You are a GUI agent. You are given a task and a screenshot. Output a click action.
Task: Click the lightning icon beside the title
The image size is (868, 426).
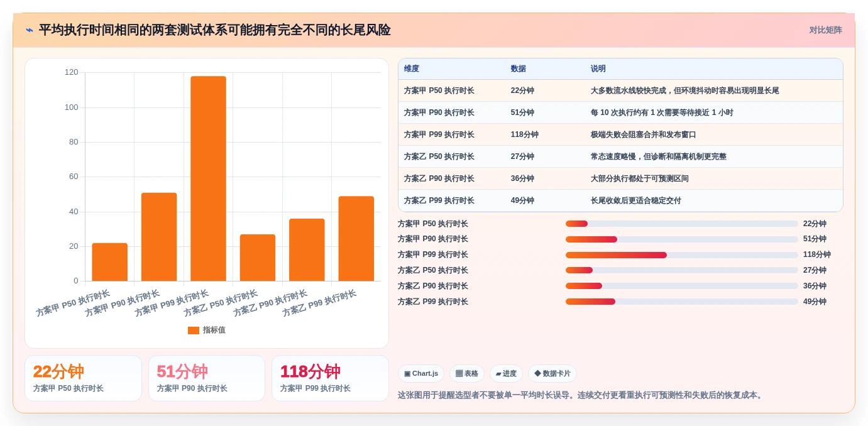(29, 30)
